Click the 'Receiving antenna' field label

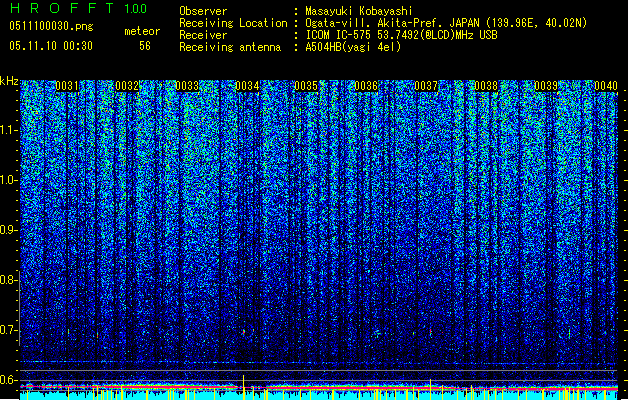[230, 47]
